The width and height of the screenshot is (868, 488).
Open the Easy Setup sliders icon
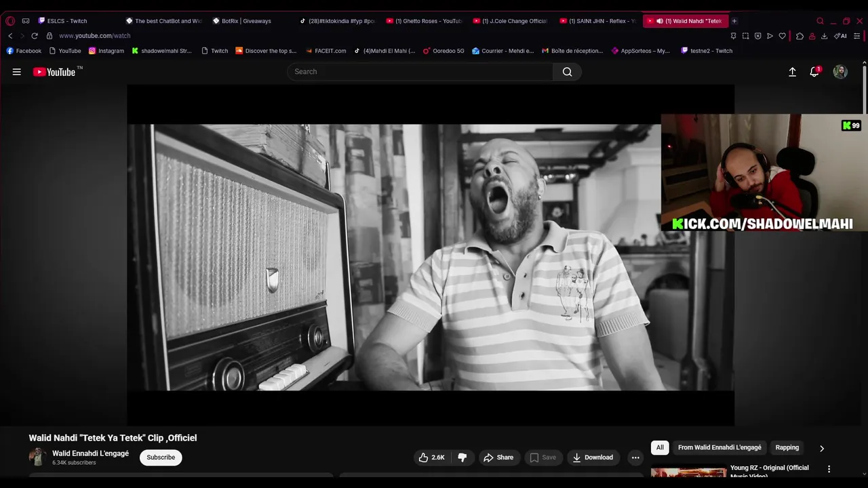(857, 36)
